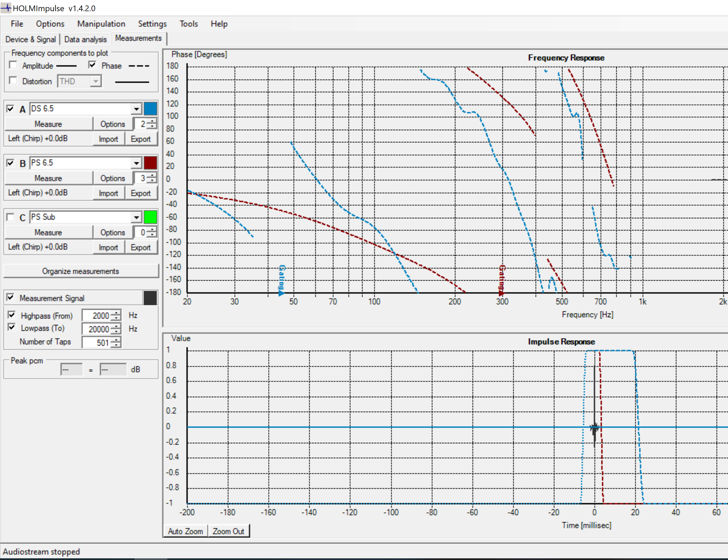The width and height of the screenshot is (728, 560).
Task: Click the dark red color swatch for B
Action: point(150,163)
